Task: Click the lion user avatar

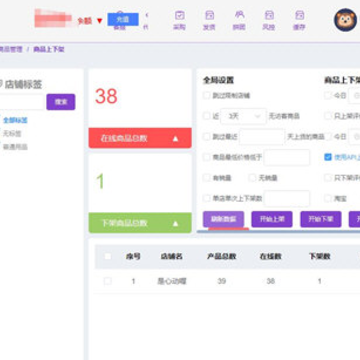Action: tap(346, 20)
